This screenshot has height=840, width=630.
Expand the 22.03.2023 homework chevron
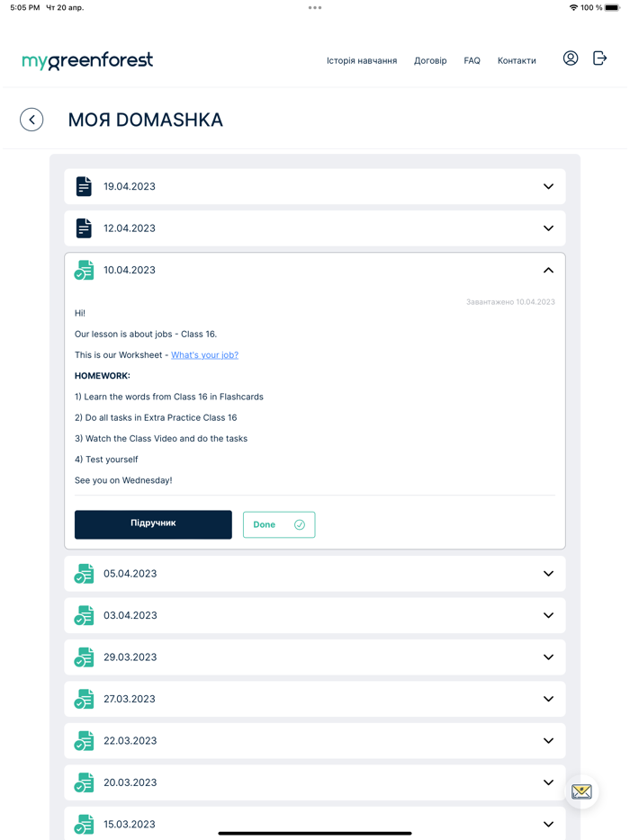tap(548, 741)
